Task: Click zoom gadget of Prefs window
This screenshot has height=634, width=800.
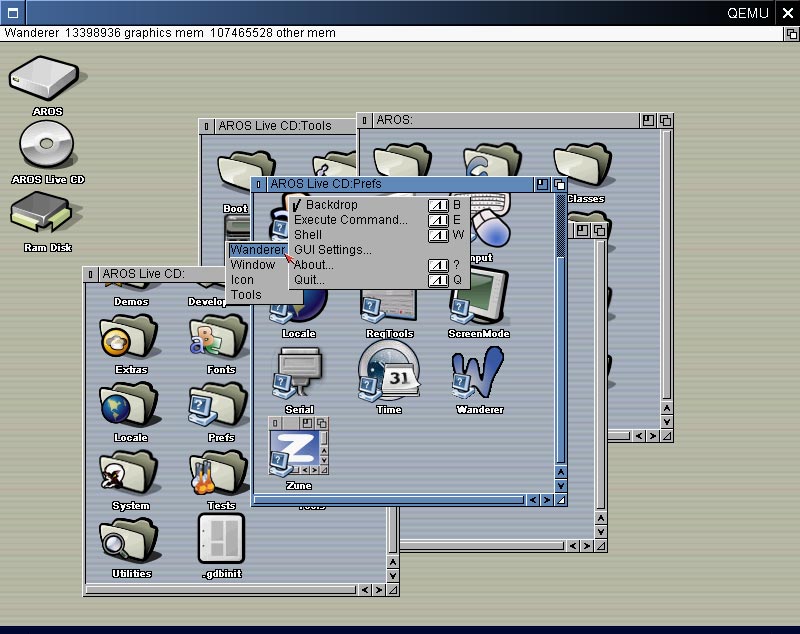Action: 542,184
